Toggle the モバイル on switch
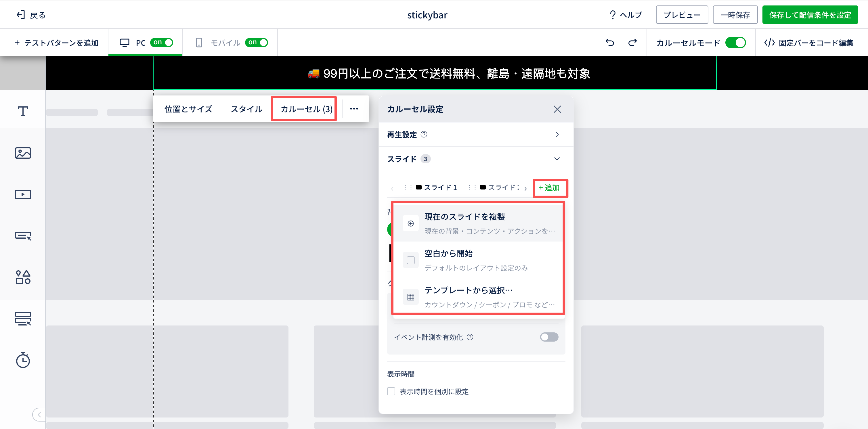Image resolution: width=868 pixels, height=429 pixels. [257, 43]
